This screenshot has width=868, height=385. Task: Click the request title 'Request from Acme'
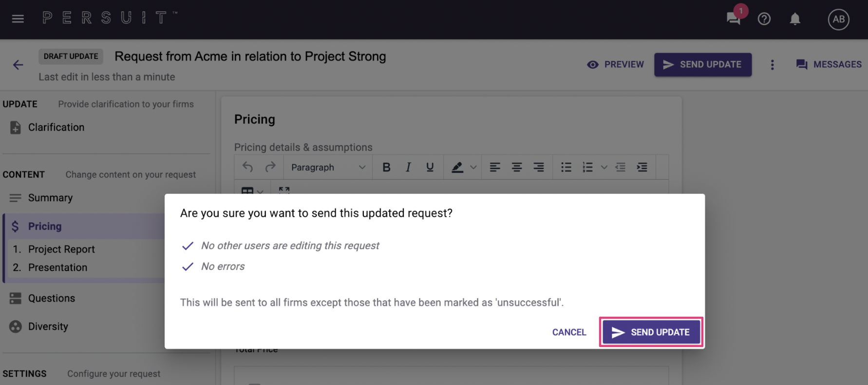coord(250,57)
